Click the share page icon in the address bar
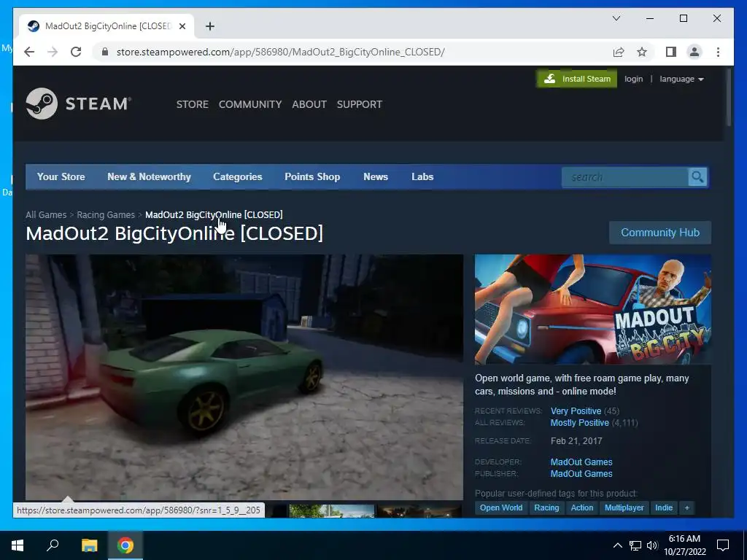This screenshot has height=560, width=747. 619,52
